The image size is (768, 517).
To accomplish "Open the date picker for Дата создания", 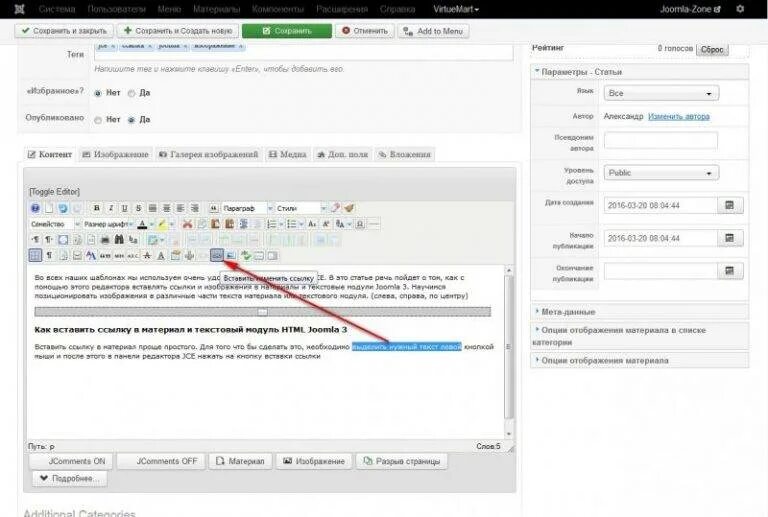I will pos(729,205).
